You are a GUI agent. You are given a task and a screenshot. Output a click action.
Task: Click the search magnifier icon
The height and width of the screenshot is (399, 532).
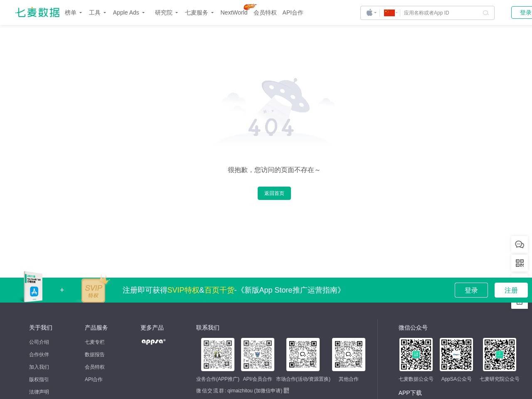486,13
